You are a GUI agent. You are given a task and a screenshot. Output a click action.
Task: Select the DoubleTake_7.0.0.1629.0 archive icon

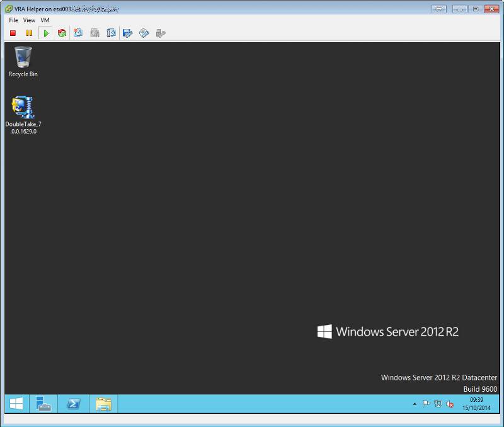(x=23, y=115)
